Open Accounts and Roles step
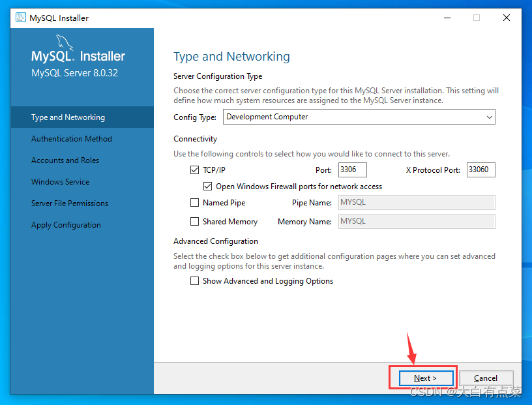 click(65, 160)
